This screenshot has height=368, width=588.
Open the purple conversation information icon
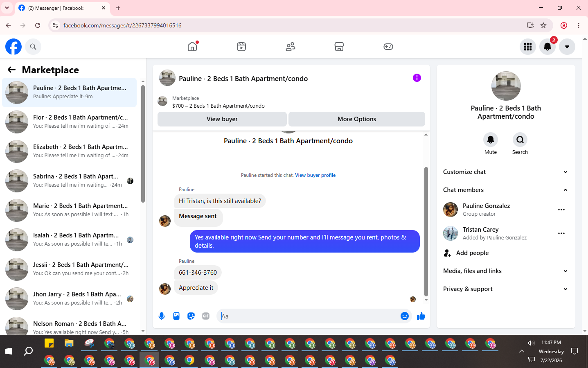coord(417,78)
